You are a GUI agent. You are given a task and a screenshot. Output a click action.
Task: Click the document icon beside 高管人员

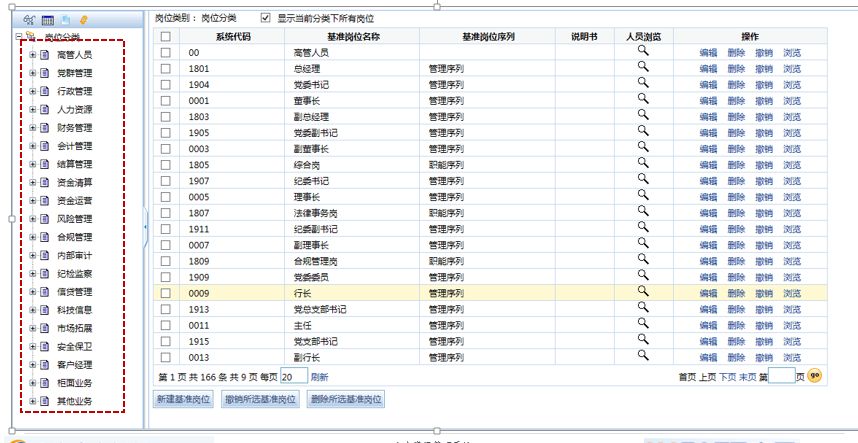[x=45, y=55]
